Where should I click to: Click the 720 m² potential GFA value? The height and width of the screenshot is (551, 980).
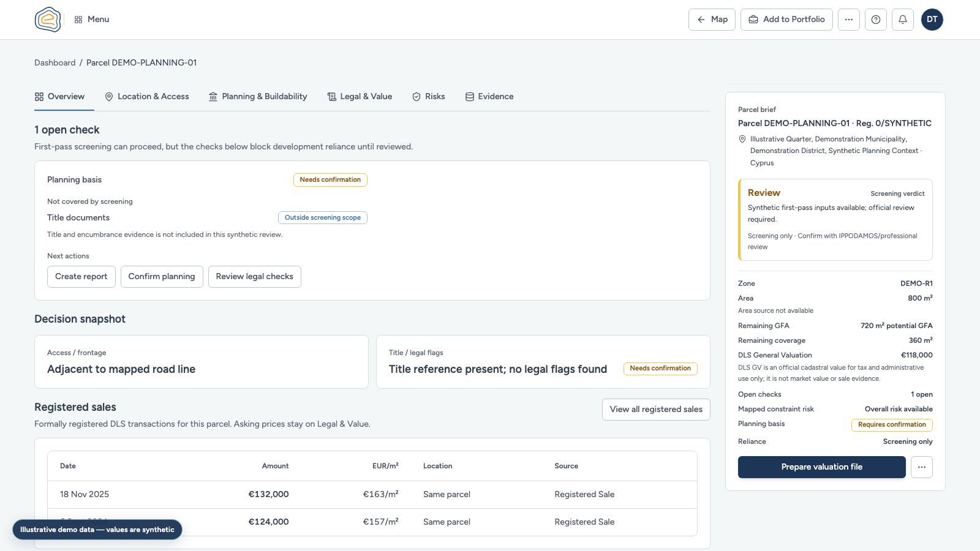click(896, 326)
